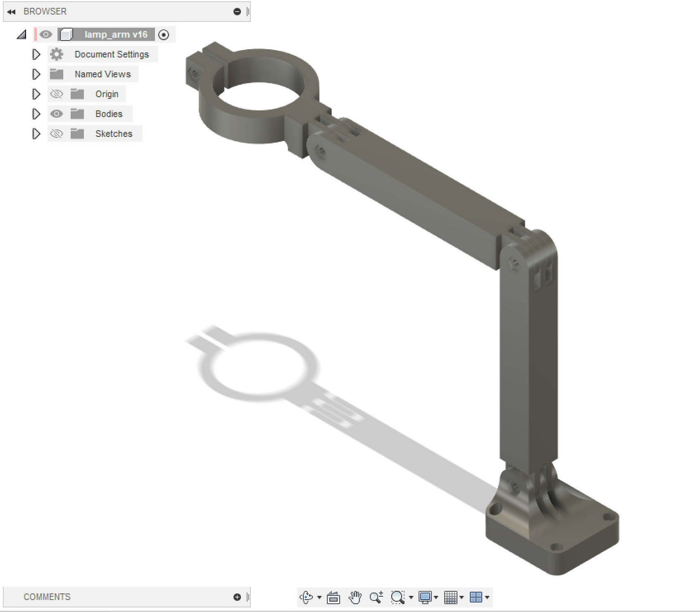Show the Sketches folder contents

pos(36,134)
